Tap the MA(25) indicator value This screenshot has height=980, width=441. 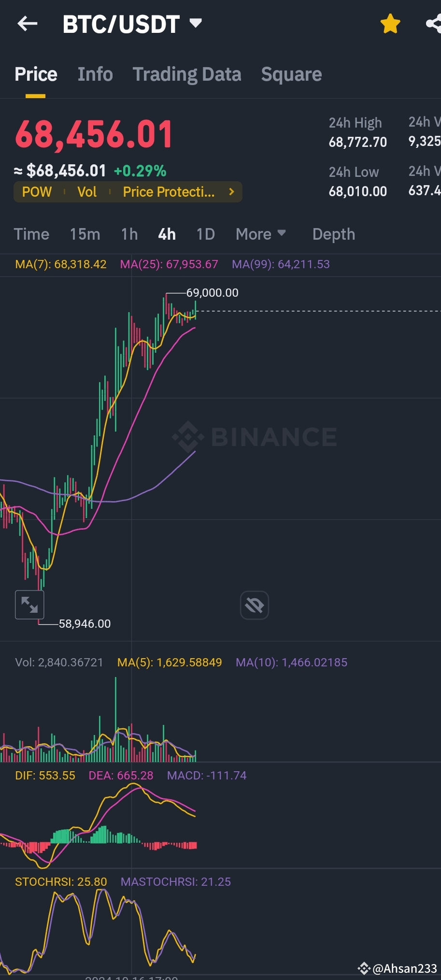(169, 264)
